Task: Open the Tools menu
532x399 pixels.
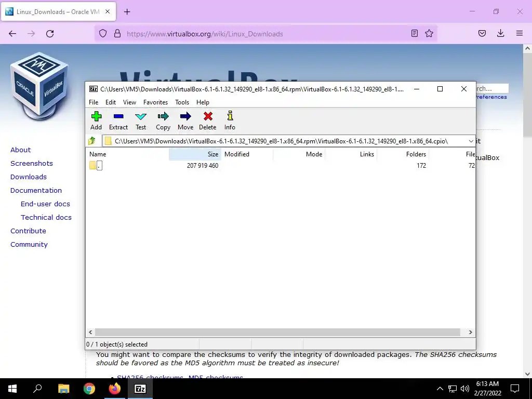Action: pyautogui.click(x=182, y=102)
